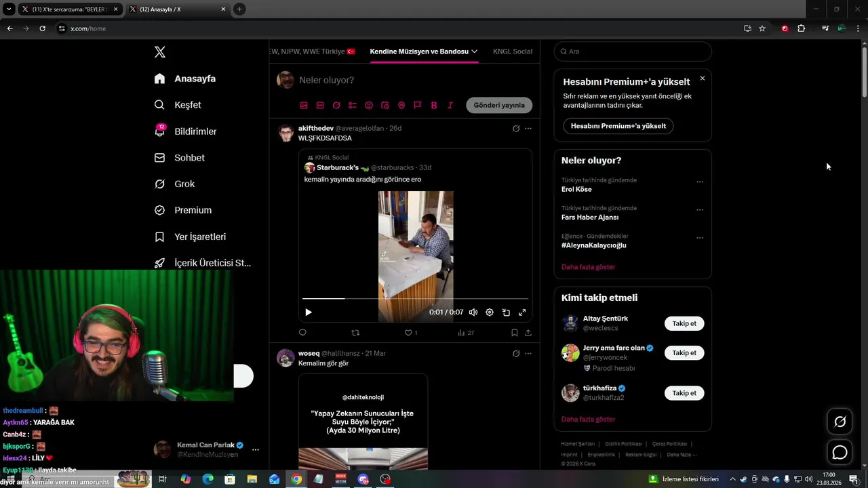Open video settings gear
The image size is (868, 488).
tap(490, 312)
